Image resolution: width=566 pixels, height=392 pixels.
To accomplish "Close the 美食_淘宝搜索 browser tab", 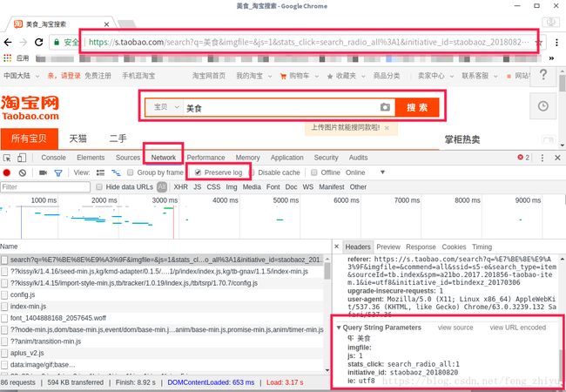I will point(106,24).
